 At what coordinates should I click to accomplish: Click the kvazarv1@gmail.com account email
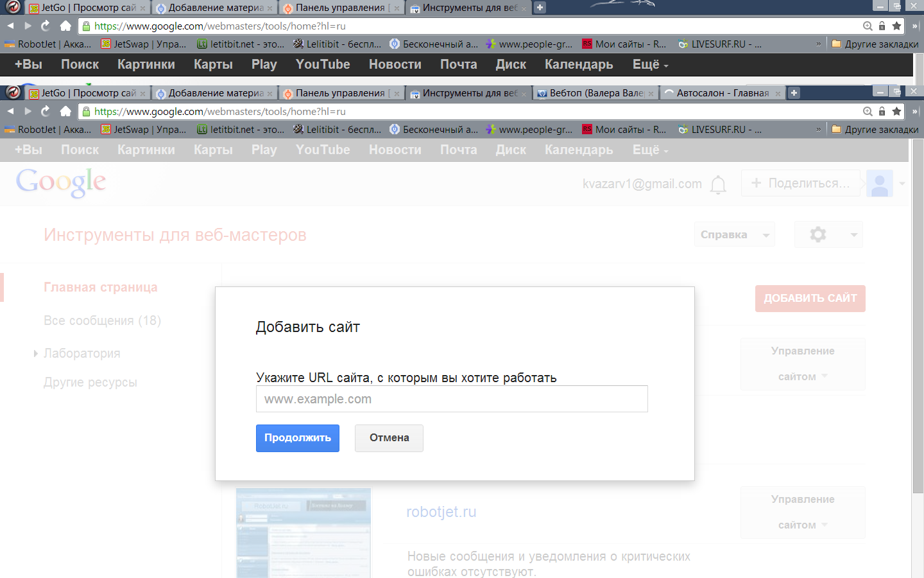tap(642, 184)
